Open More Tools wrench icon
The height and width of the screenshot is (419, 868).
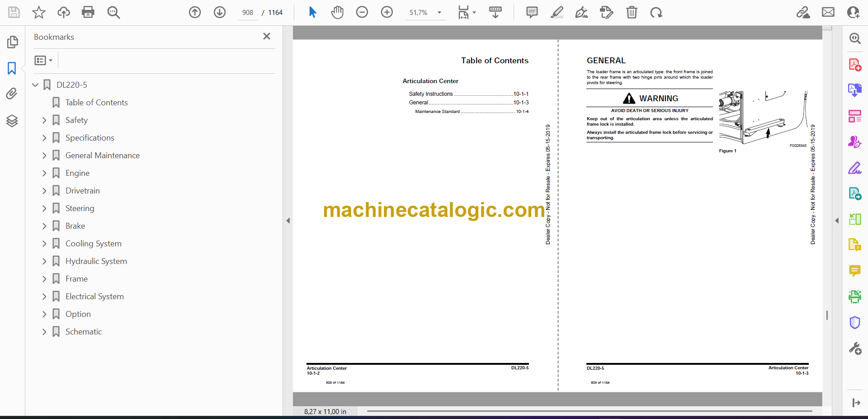[855, 348]
